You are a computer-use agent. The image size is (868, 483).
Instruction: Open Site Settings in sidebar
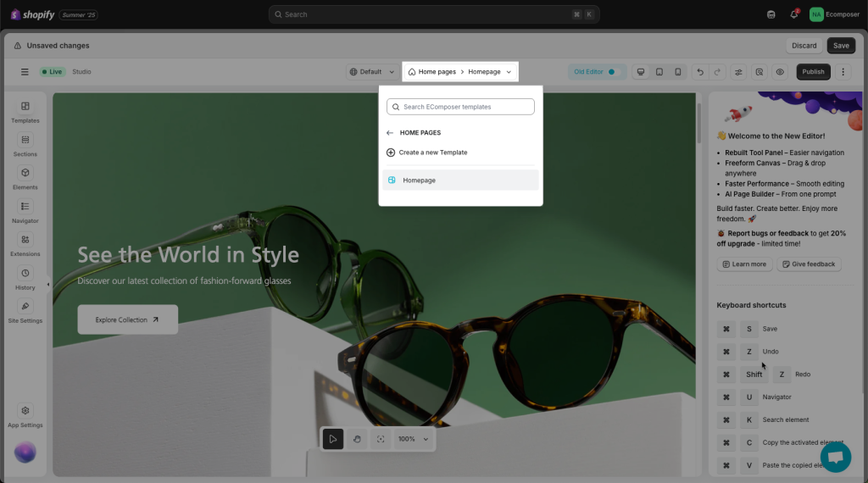[25, 312]
